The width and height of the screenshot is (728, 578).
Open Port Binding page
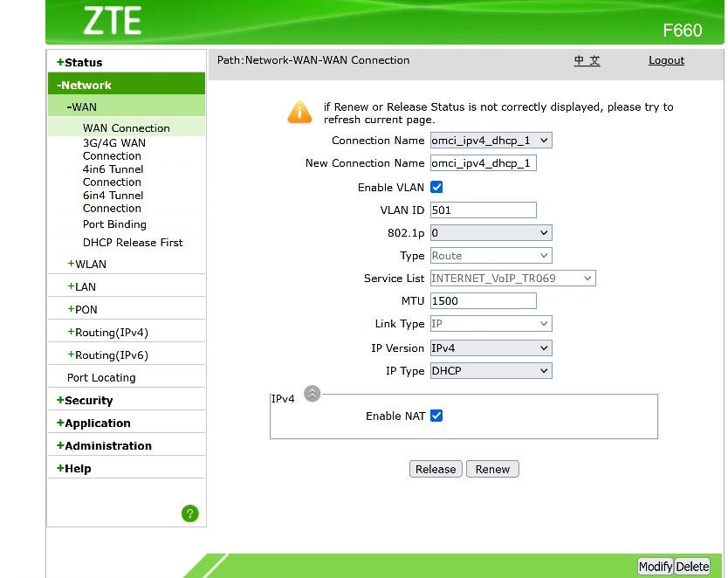point(114,224)
